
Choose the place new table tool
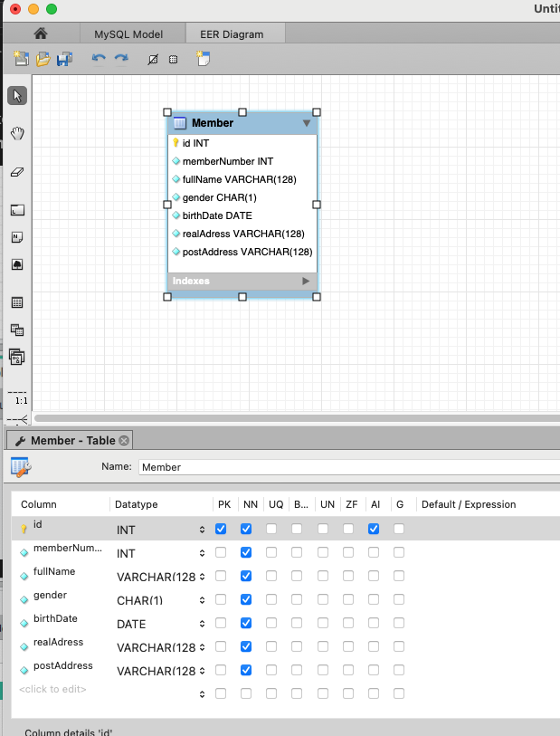17,302
